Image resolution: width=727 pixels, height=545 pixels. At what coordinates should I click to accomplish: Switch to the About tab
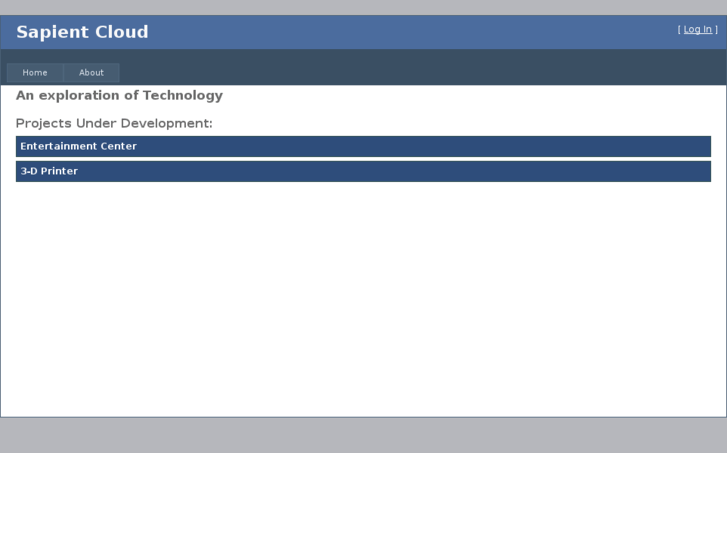(x=91, y=73)
